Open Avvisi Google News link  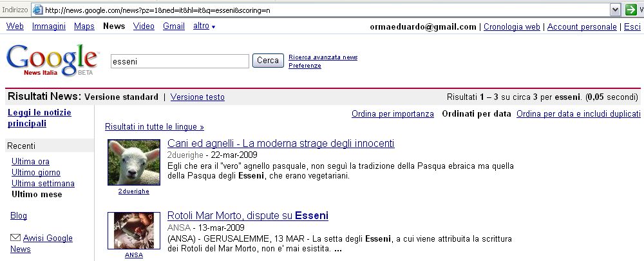(x=41, y=244)
